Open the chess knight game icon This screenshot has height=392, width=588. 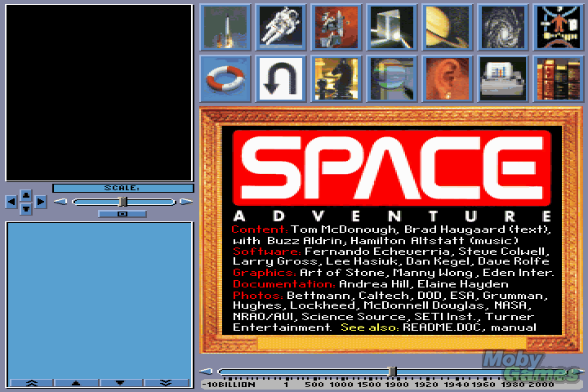337,78
